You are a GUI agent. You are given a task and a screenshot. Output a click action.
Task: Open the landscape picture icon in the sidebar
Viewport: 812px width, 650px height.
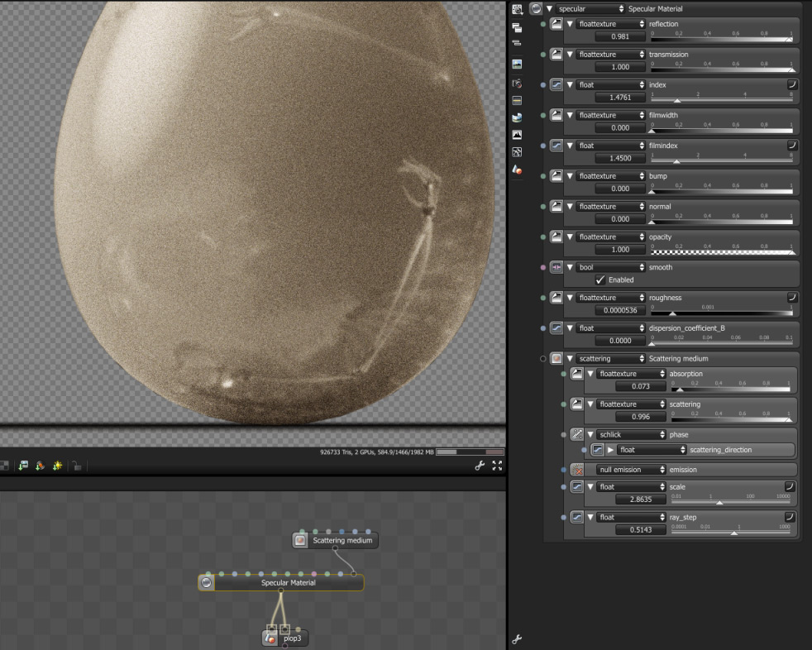(x=517, y=65)
